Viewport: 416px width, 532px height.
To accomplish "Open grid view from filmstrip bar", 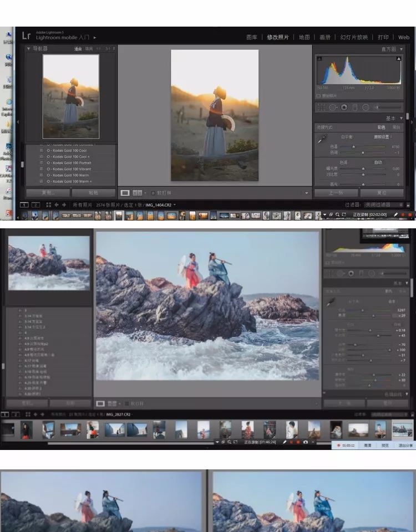I will tap(49, 204).
